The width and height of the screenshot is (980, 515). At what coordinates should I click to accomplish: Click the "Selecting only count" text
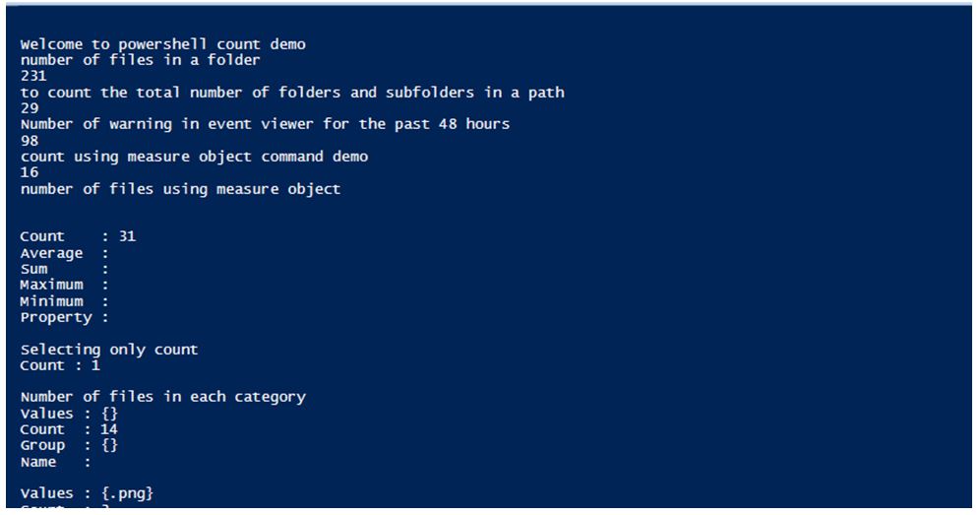pyautogui.click(x=108, y=350)
